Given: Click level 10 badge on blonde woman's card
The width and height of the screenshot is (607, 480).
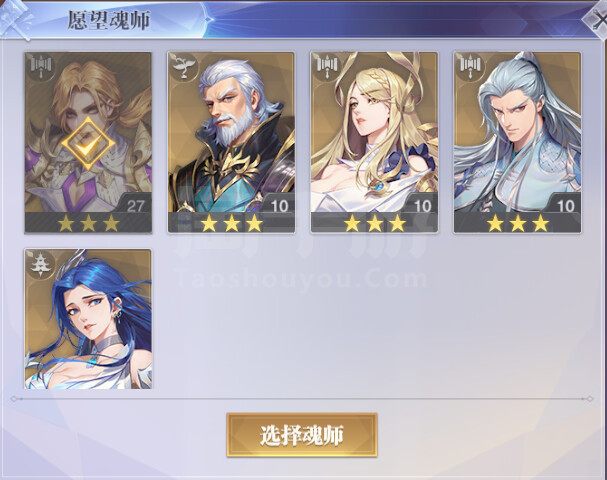Looking at the screenshot, I should pos(421,204).
